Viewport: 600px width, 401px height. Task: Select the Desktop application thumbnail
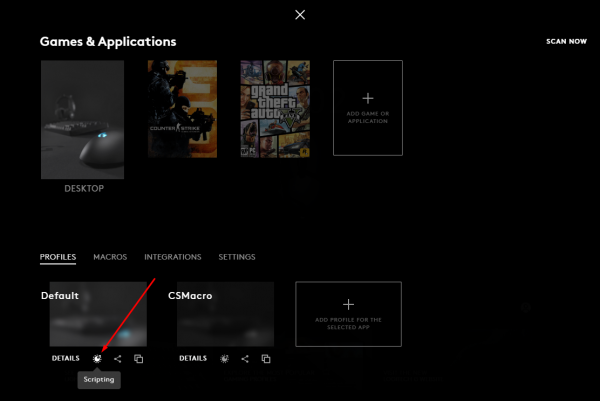click(x=82, y=119)
